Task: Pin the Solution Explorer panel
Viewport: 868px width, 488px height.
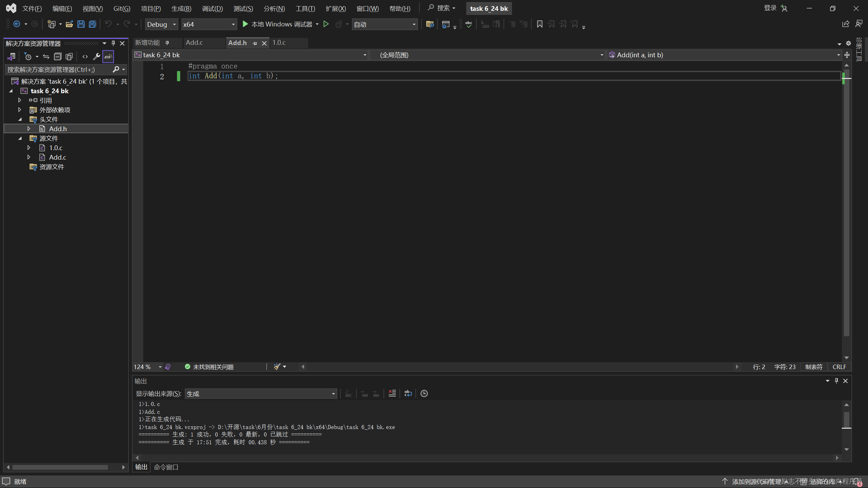Action: pyautogui.click(x=113, y=43)
